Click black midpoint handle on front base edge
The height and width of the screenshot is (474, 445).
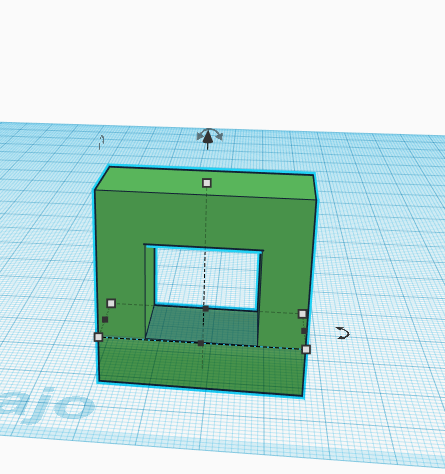201,343
